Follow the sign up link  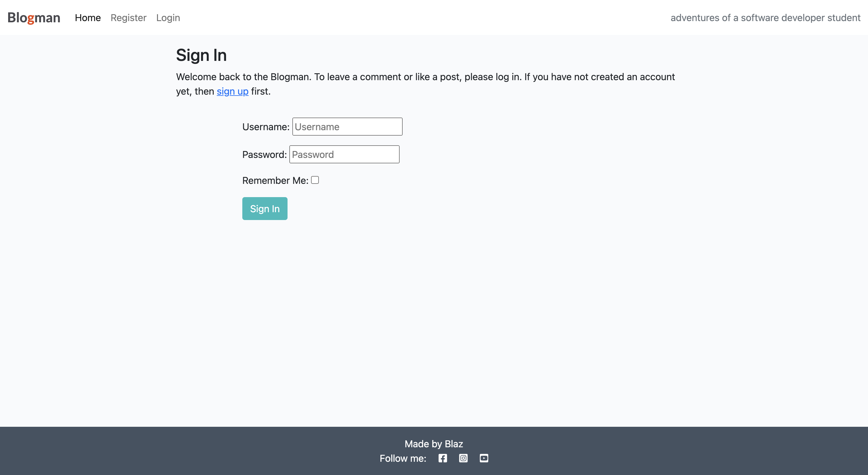coord(232,91)
